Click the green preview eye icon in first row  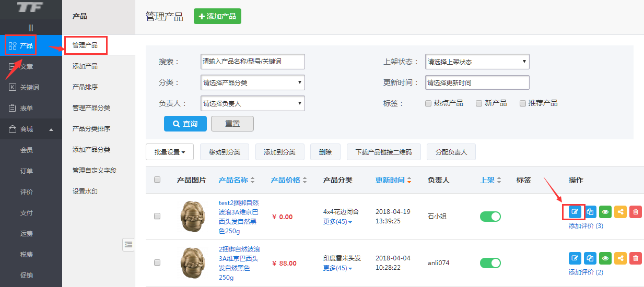click(605, 212)
